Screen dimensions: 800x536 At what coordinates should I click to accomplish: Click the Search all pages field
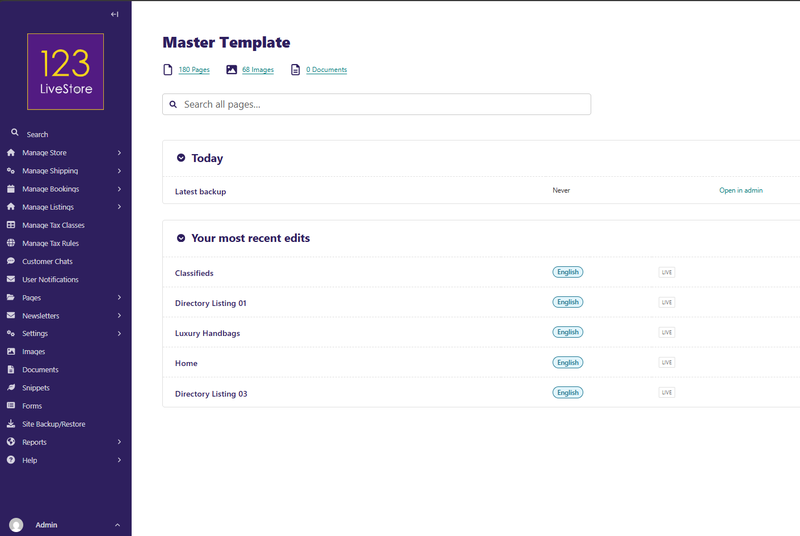coord(377,105)
